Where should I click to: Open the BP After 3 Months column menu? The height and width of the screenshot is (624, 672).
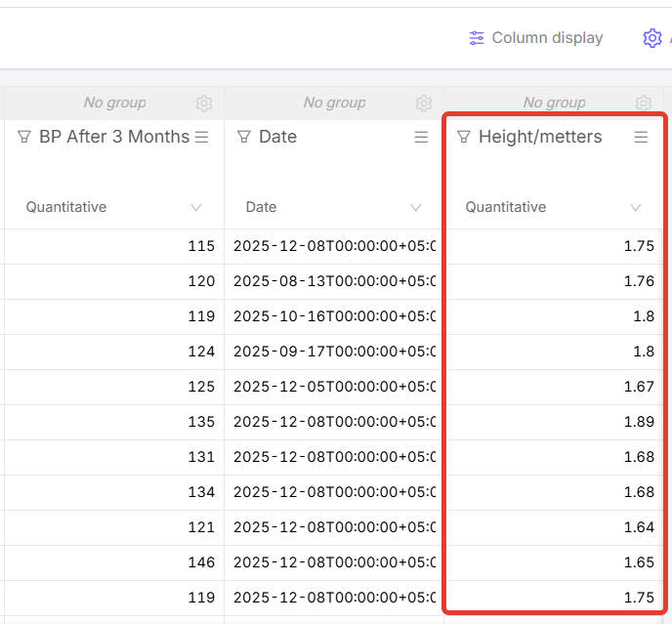tap(202, 138)
